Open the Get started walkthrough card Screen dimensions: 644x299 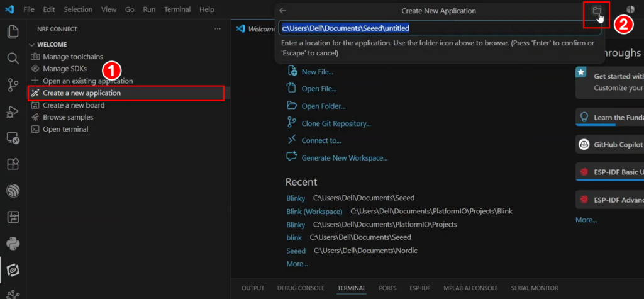click(609, 82)
